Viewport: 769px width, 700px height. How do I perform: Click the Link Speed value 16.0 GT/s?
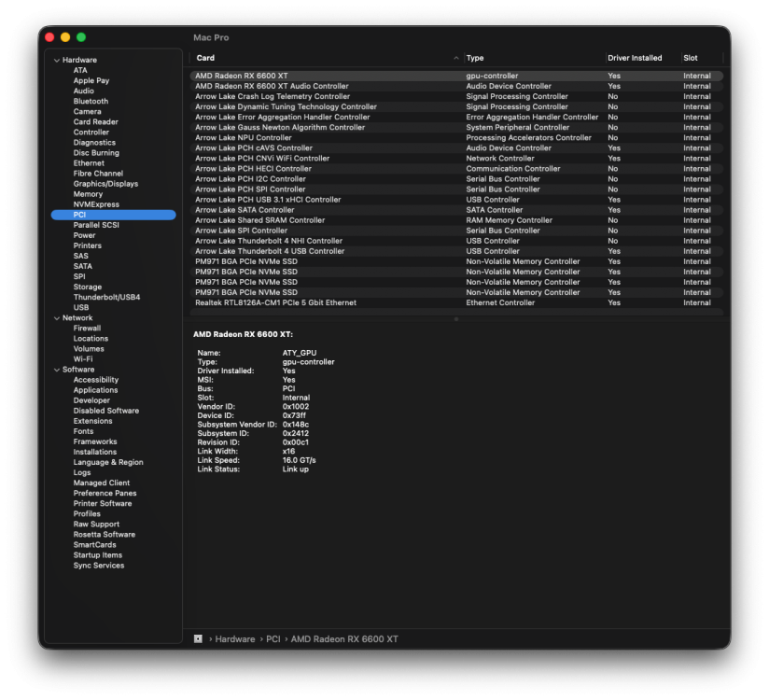pos(299,460)
